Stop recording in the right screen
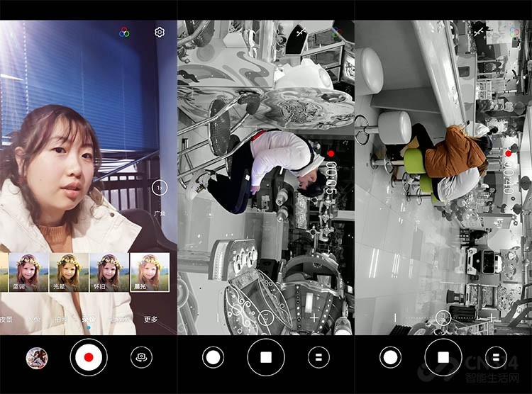 pos(443,357)
